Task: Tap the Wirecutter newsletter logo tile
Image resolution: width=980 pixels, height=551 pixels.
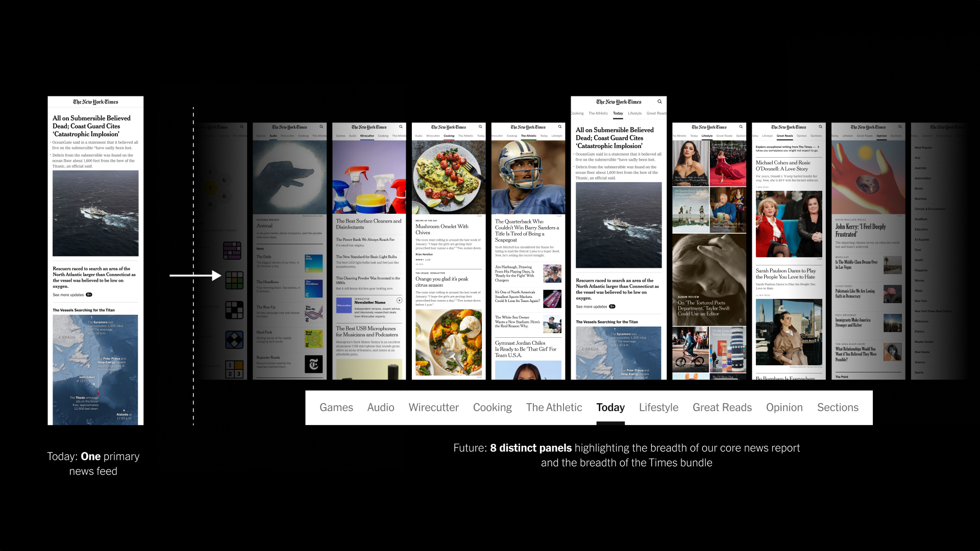Action: point(344,306)
